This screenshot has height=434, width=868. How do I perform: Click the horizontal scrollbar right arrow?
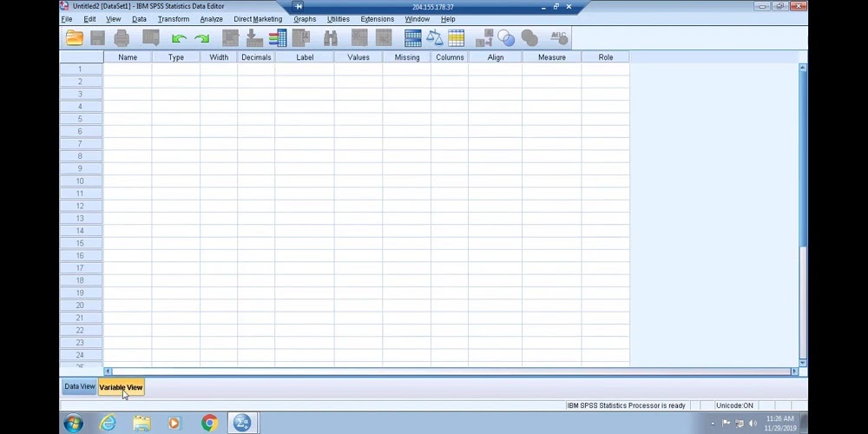coord(793,372)
